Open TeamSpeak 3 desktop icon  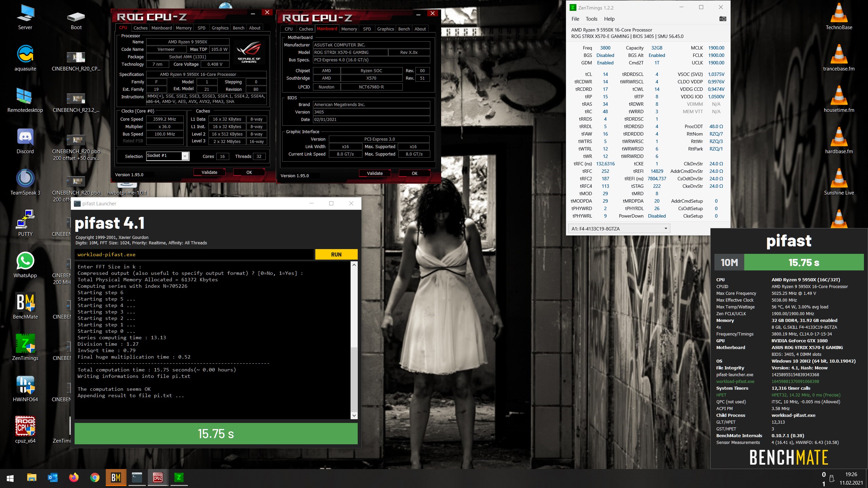tap(25, 183)
